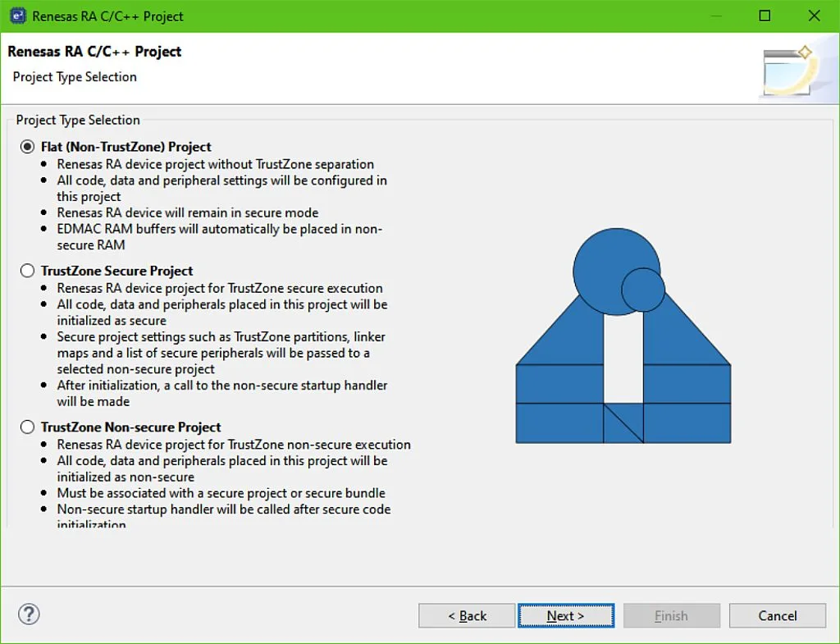Click the e² studio chip icon in the title bar

click(x=16, y=15)
